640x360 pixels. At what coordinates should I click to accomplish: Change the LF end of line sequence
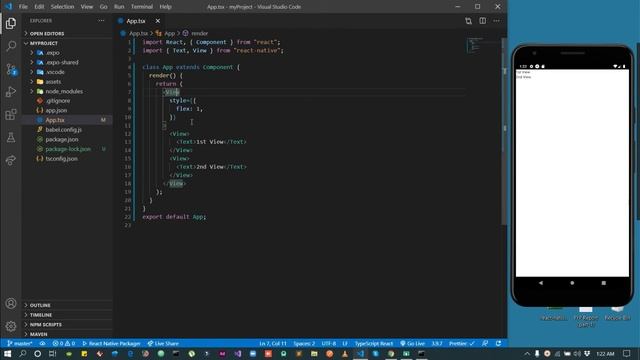point(345,343)
